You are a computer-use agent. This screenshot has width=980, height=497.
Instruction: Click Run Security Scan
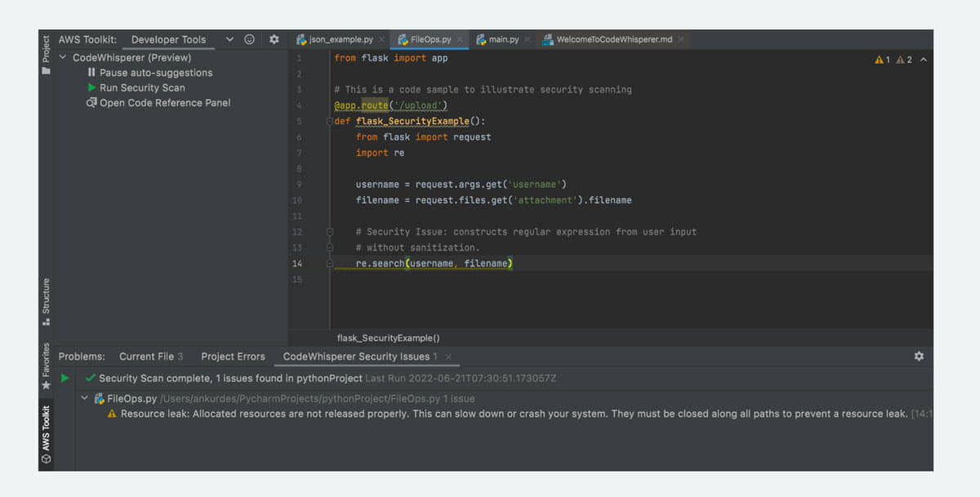[x=142, y=87]
